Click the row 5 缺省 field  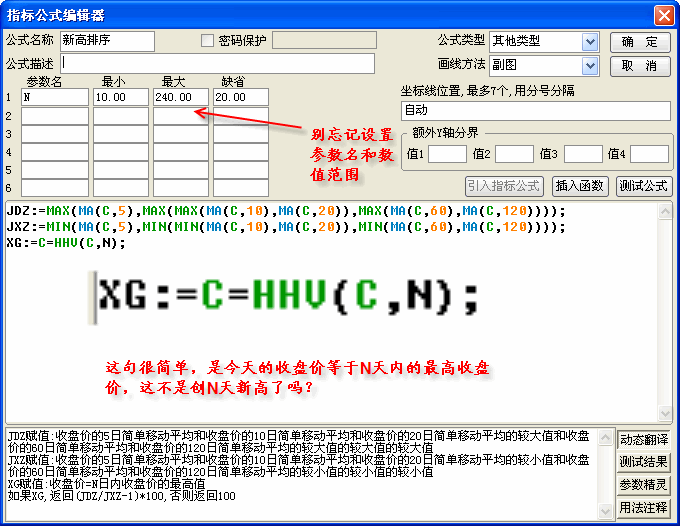pos(241,170)
